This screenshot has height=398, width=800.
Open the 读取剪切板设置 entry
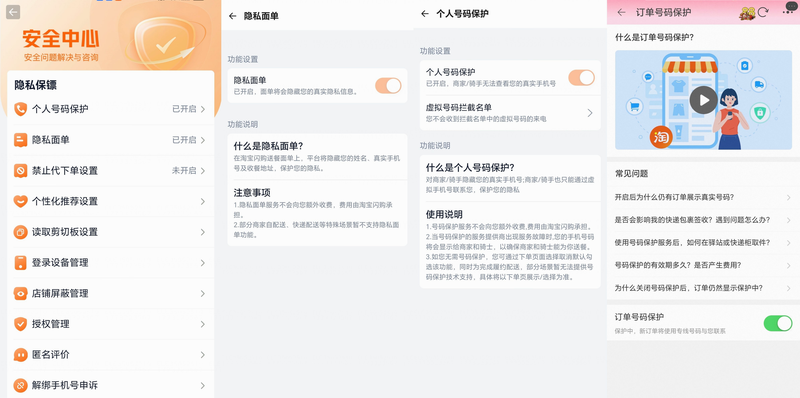click(x=111, y=232)
